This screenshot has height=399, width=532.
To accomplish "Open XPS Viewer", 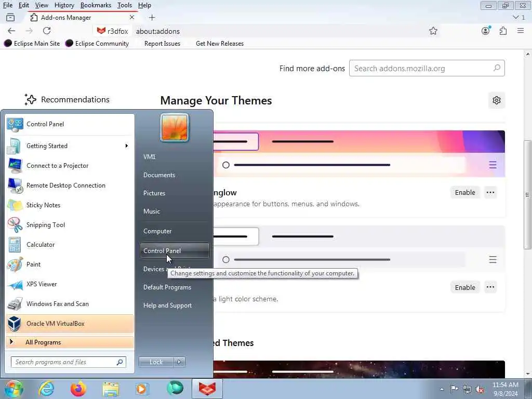I will point(70,284).
